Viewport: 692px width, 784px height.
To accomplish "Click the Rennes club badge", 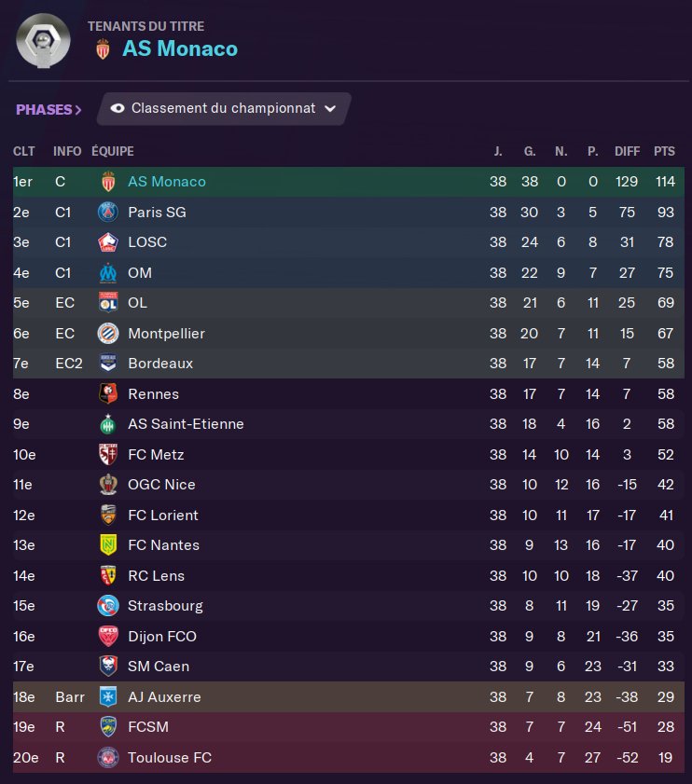I will (x=108, y=393).
